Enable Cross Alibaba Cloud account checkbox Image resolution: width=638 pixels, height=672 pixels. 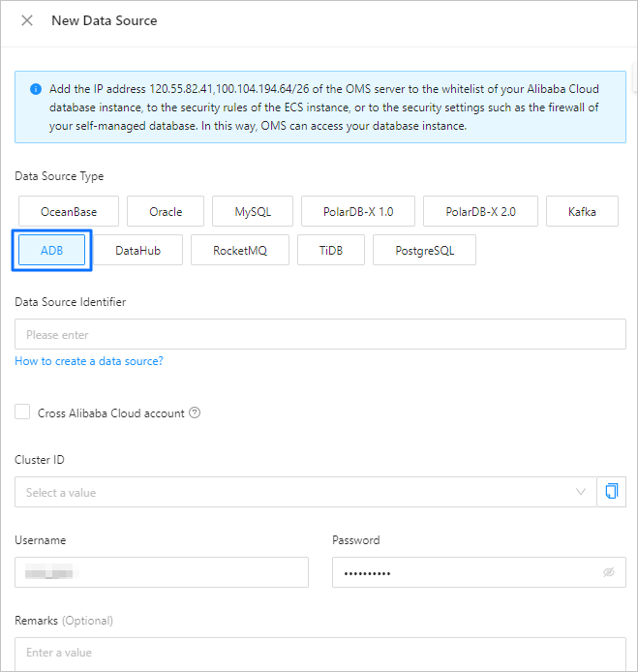pyautogui.click(x=22, y=412)
